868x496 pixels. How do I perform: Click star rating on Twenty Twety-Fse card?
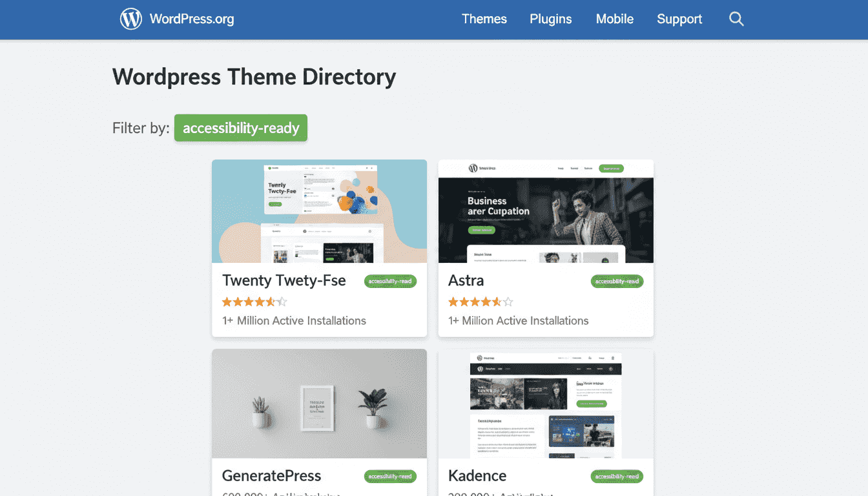tap(254, 302)
